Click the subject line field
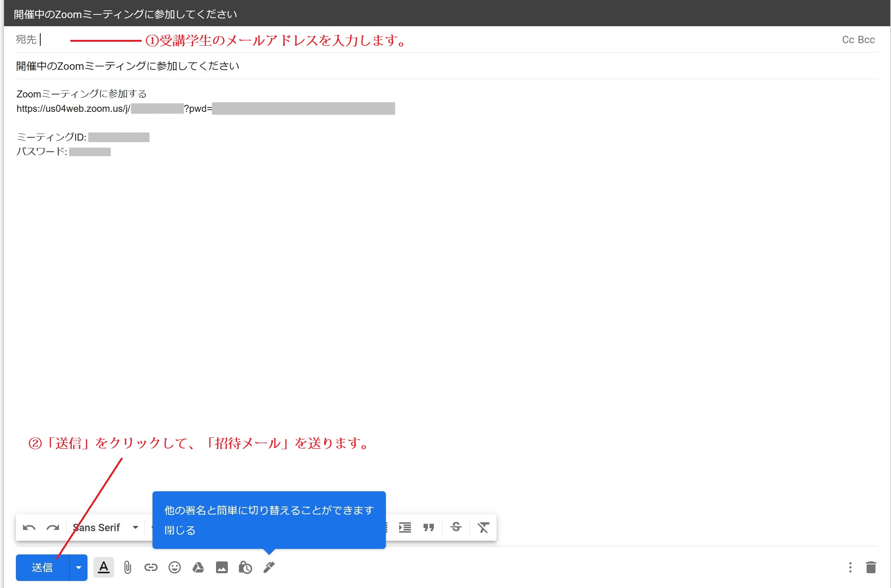 coord(447,66)
